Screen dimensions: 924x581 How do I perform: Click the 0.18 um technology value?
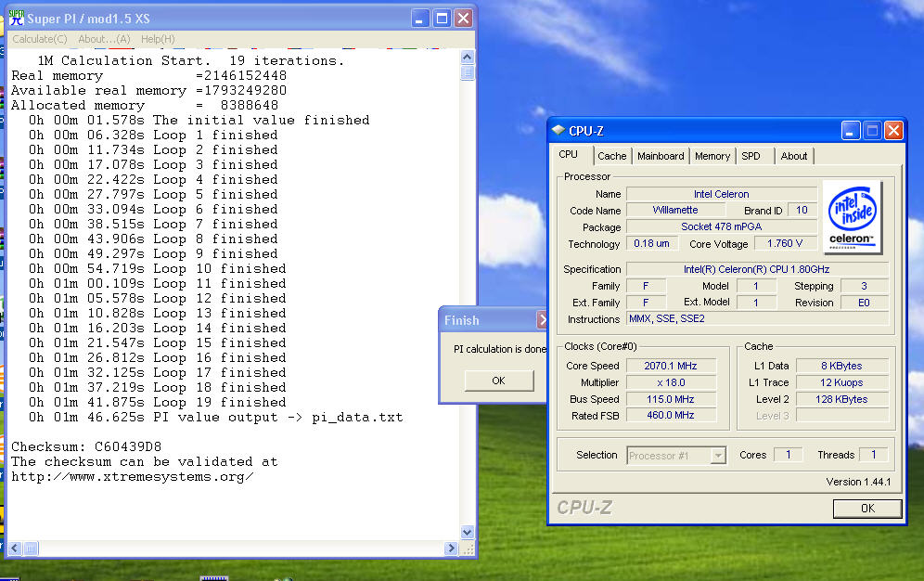[x=652, y=243]
